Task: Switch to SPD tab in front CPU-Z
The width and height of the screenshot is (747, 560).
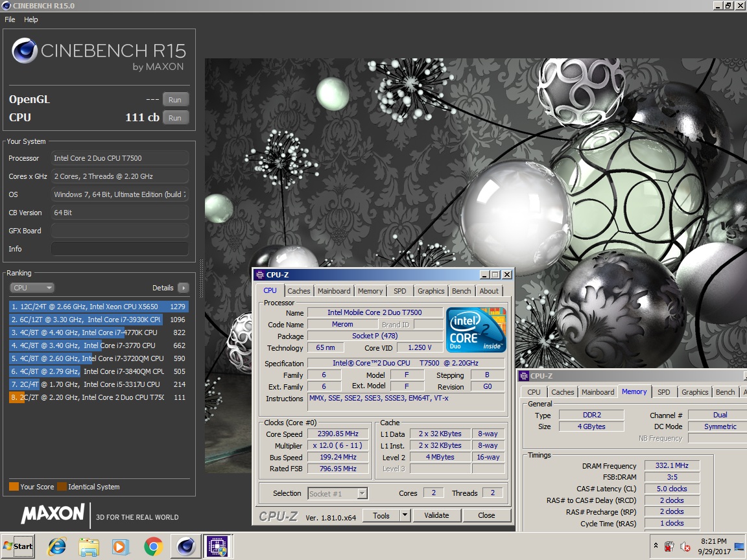Action: [x=399, y=291]
